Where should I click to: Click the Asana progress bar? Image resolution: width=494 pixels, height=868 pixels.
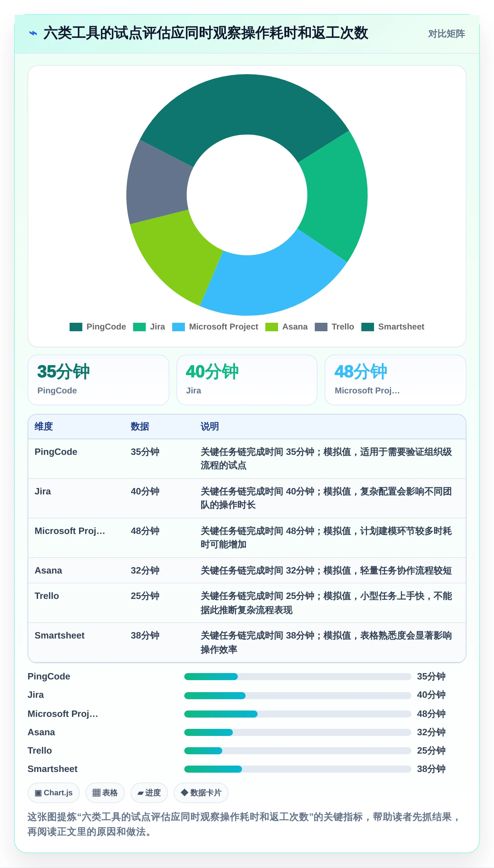click(x=297, y=732)
